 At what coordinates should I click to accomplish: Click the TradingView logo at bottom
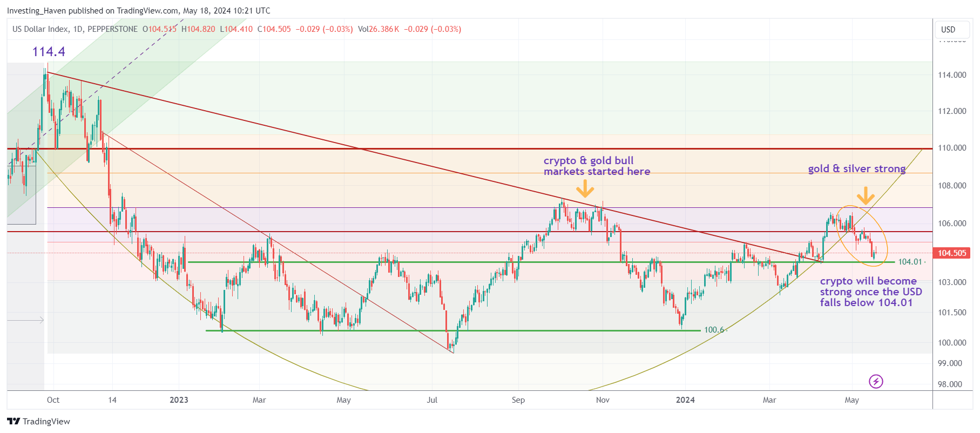coord(38,421)
